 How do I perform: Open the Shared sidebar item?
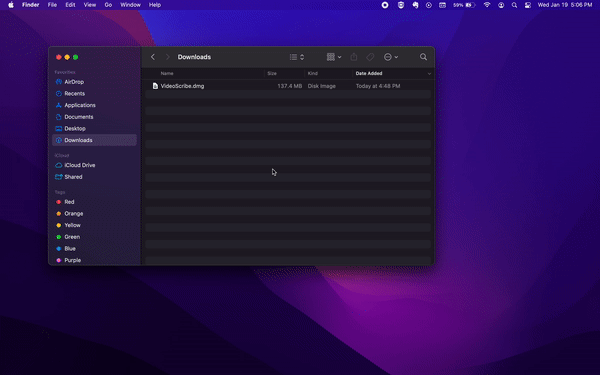94,177
